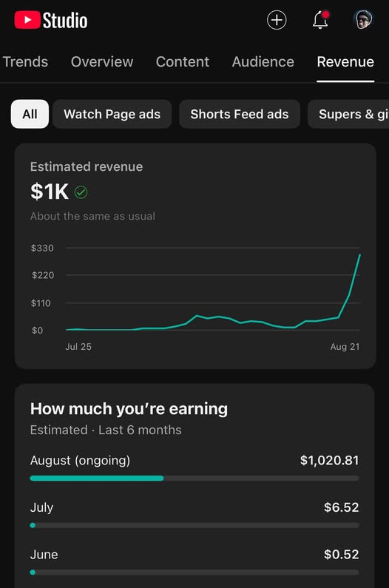Switch to the Trends tab
This screenshot has width=389, height=588.
(x=25, y=62)
